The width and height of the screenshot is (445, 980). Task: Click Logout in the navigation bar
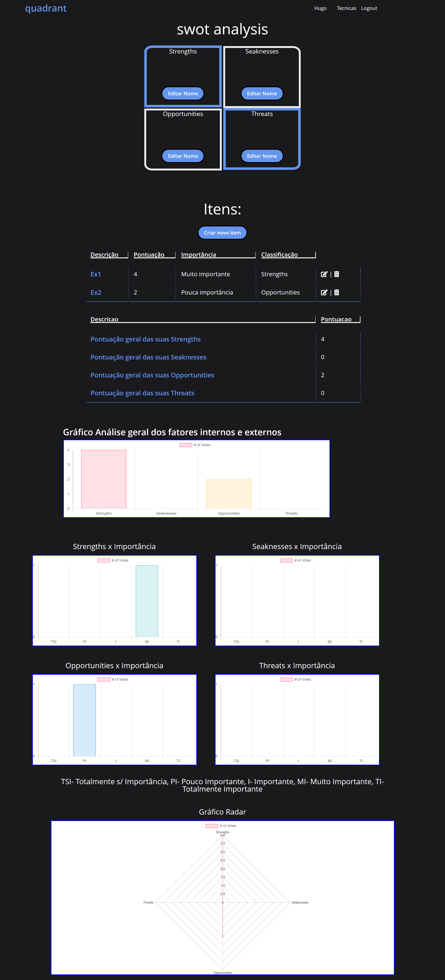pos(369,8)
